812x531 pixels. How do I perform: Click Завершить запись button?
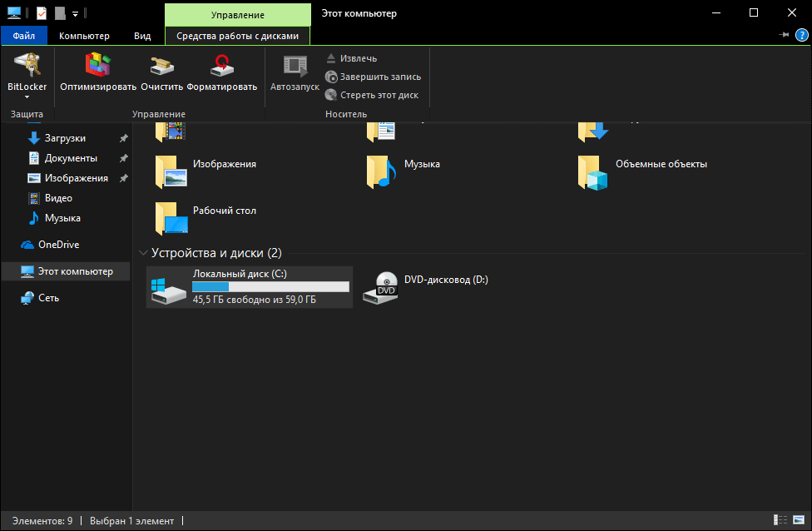(x=373, y=77)
